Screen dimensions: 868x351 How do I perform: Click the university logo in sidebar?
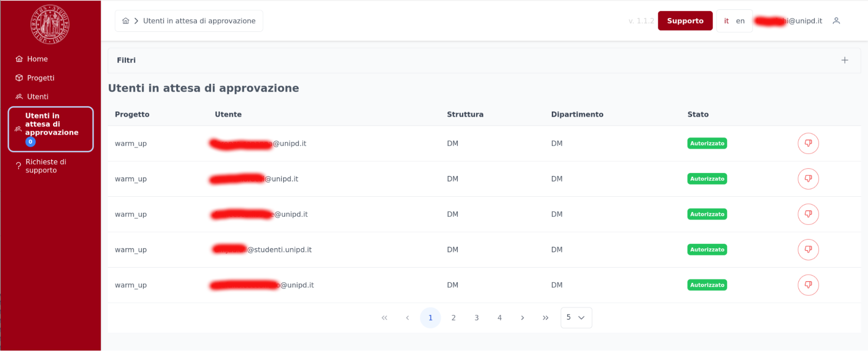click(x=50, y=24)
